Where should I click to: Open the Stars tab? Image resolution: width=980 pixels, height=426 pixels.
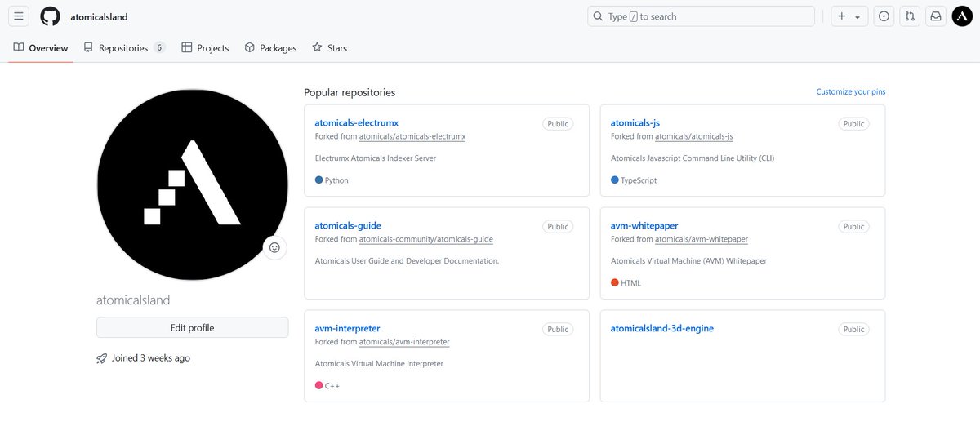point(329,48)
